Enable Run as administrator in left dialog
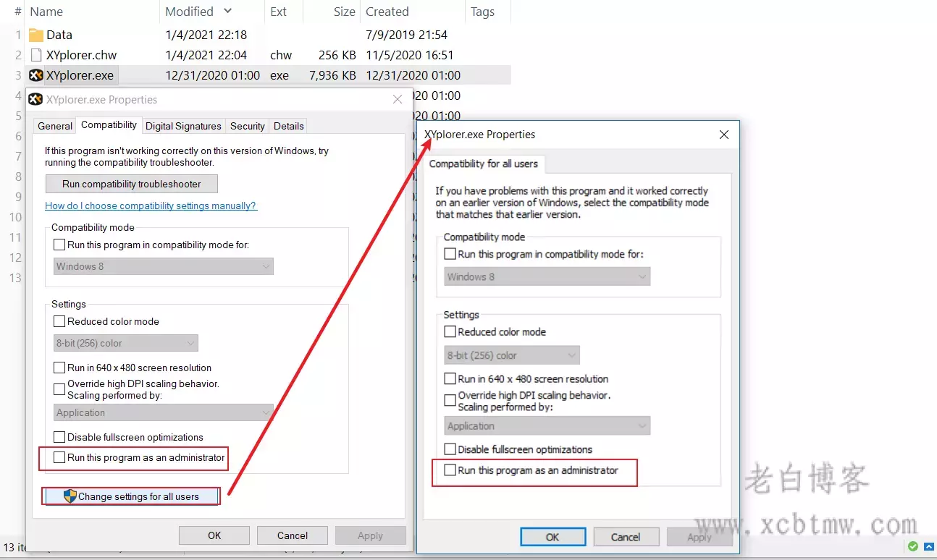This screenshot has height=560, width=937. coord(59,457)
